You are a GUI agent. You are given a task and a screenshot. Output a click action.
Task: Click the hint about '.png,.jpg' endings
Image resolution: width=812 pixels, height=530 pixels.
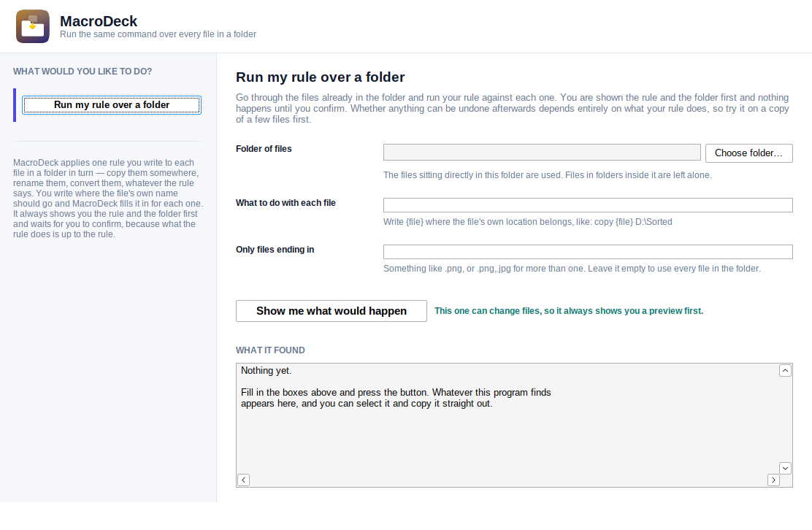tap(572, 269)
